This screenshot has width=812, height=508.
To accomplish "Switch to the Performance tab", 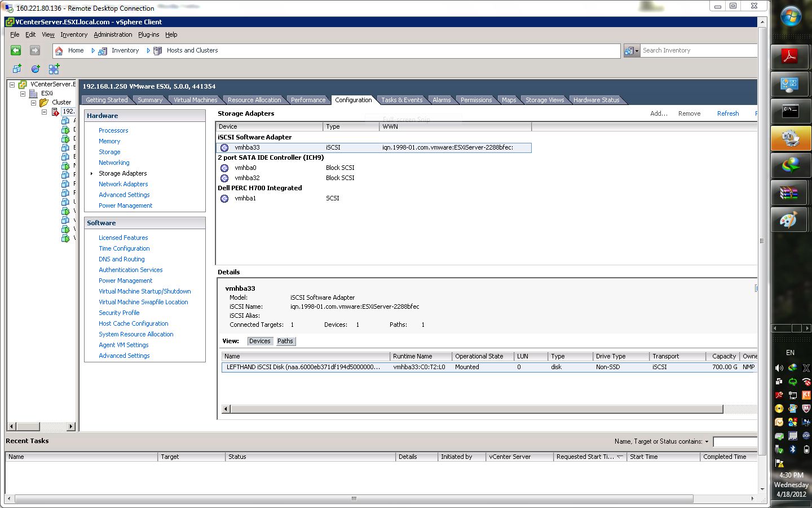I will (x=308, y=100).
